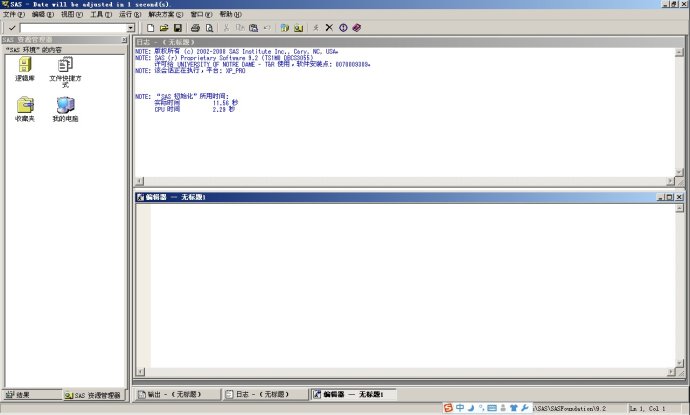Image resolution: width=690 pixels, height=415 pixels.
Task: Click the 'Ln 1, Col 1' status field
Action: (647, 409)
